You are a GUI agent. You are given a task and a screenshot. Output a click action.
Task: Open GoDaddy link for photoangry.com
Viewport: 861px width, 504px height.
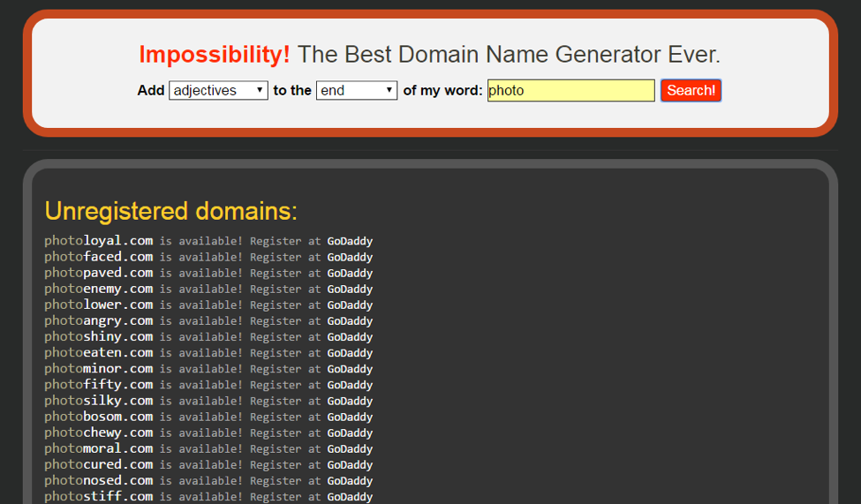[350, 320]
